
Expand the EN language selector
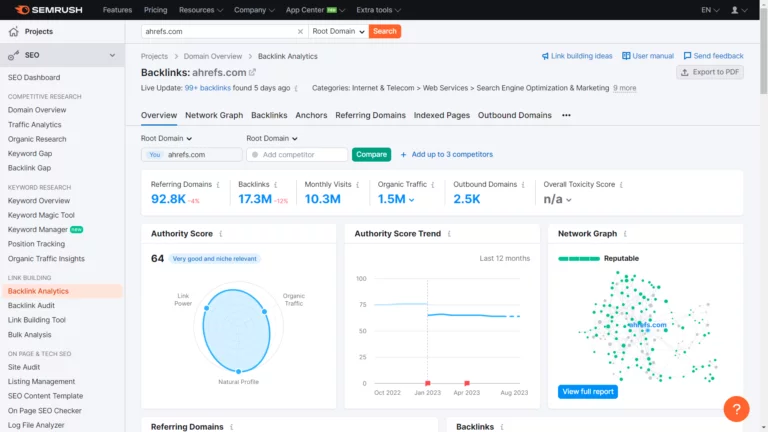pos(710,10)
